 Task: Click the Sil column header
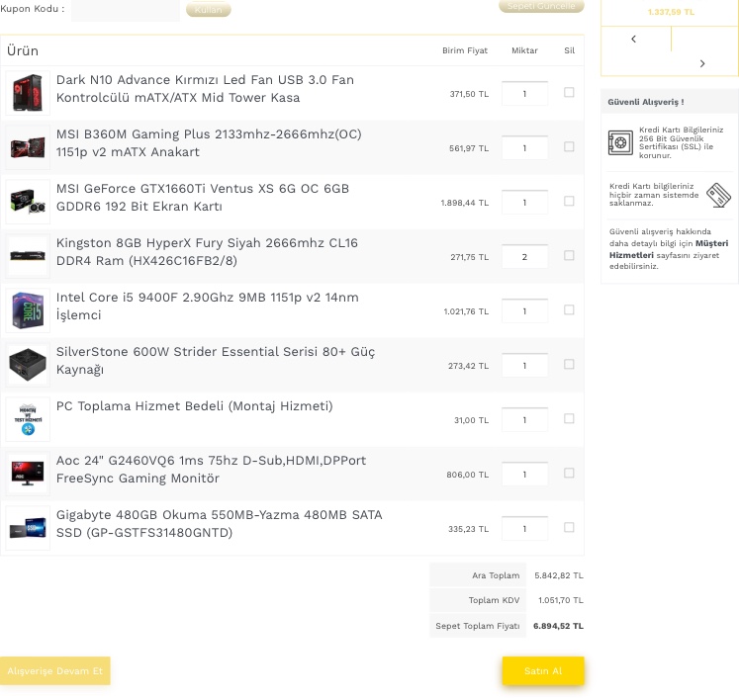tap(569, 50)
